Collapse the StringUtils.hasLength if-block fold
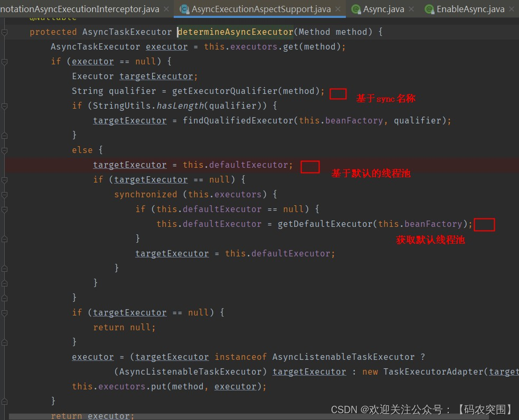 pos(4,106)
